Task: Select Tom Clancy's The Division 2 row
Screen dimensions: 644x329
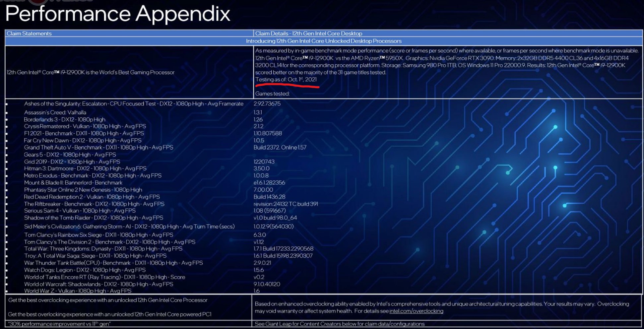Action: click(x=110, y=242)
